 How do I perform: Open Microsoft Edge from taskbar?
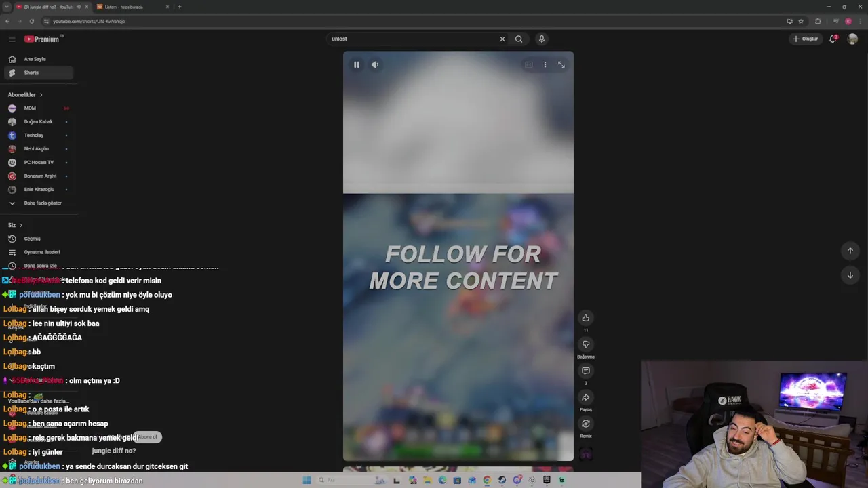[442, 480]
